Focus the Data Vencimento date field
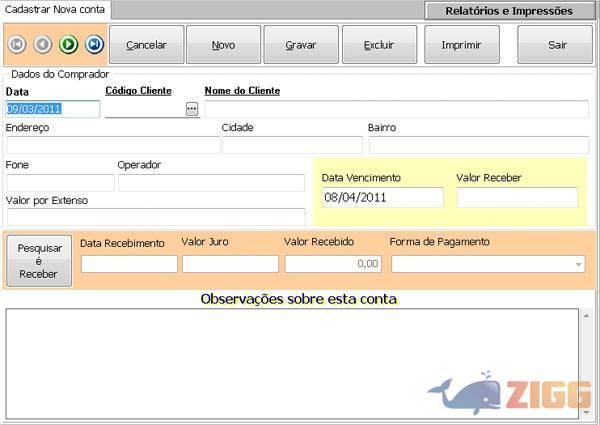This screenshot has height=425, width=600. (382, 198)
